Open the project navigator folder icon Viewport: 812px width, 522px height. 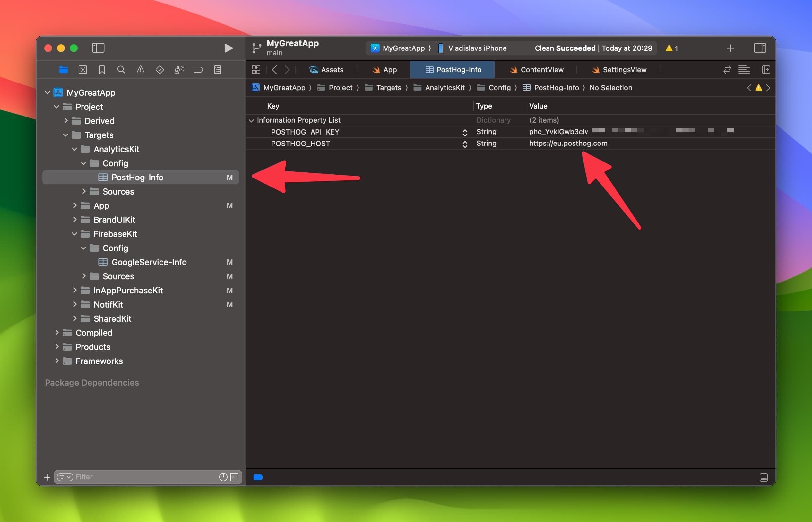(x=63, y=70)
